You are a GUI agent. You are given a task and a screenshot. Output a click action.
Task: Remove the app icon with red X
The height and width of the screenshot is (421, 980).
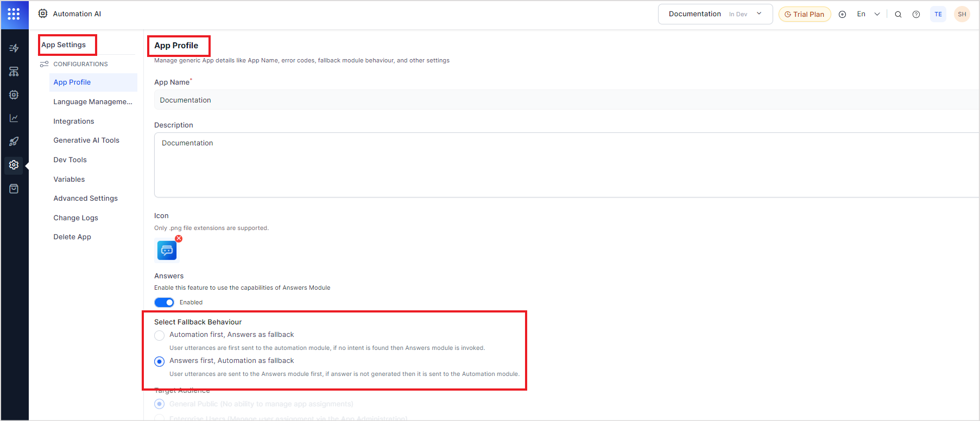point(179,239)
